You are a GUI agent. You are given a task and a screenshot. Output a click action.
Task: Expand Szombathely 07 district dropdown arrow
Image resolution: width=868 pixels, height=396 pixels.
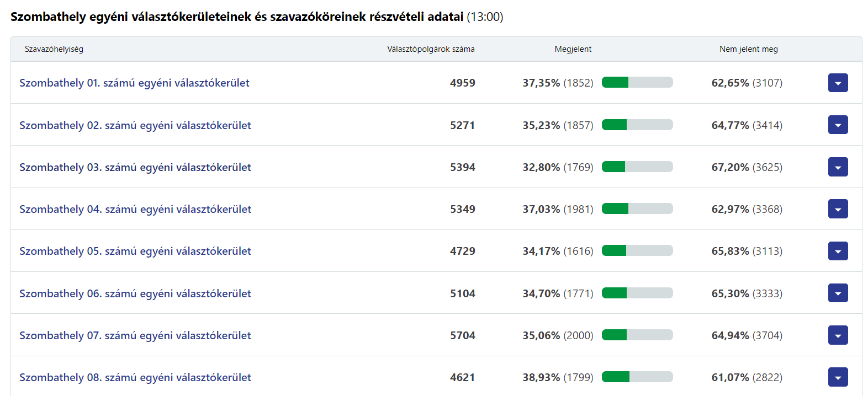coord(838,335)
